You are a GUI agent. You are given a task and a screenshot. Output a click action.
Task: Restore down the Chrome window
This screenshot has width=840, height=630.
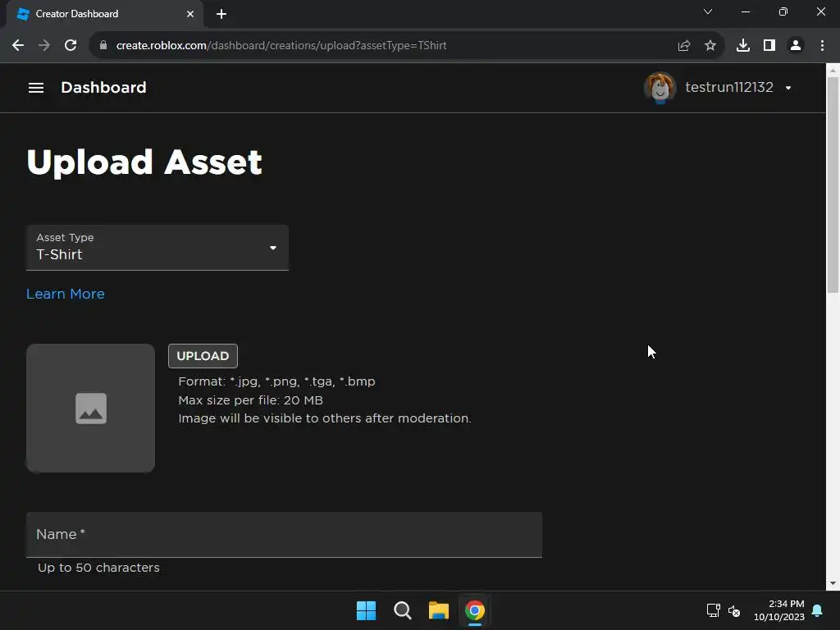pyautogui.click(x=783, y=11)
